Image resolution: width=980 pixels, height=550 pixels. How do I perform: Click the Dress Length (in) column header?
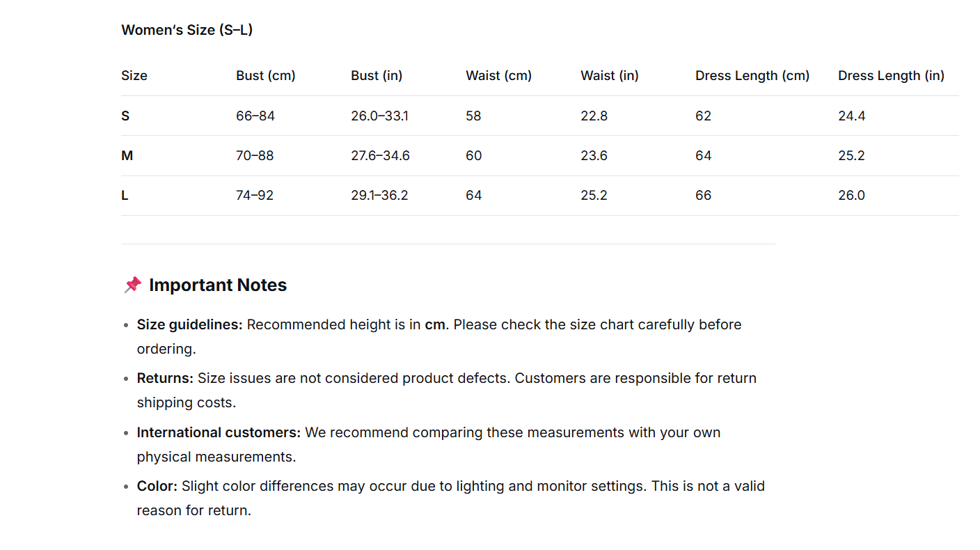(891, 75)
